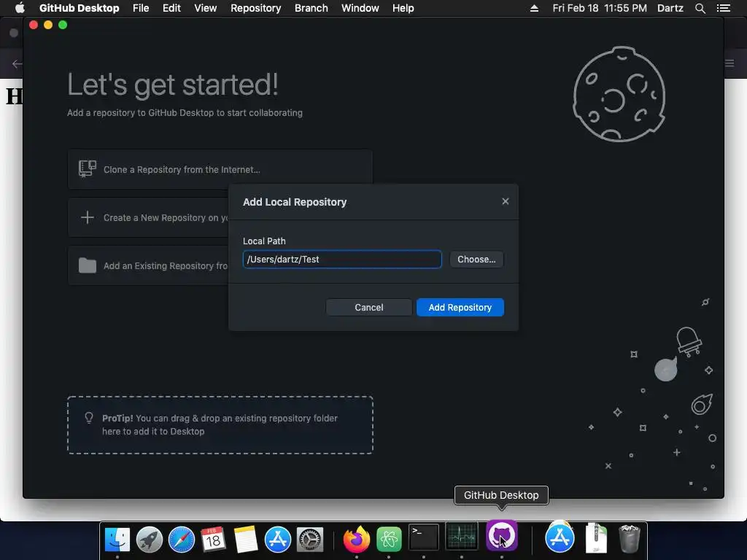
Task: Click the "Let's get started!" heading
Action: pyautogui.click(x=172, y=85)
